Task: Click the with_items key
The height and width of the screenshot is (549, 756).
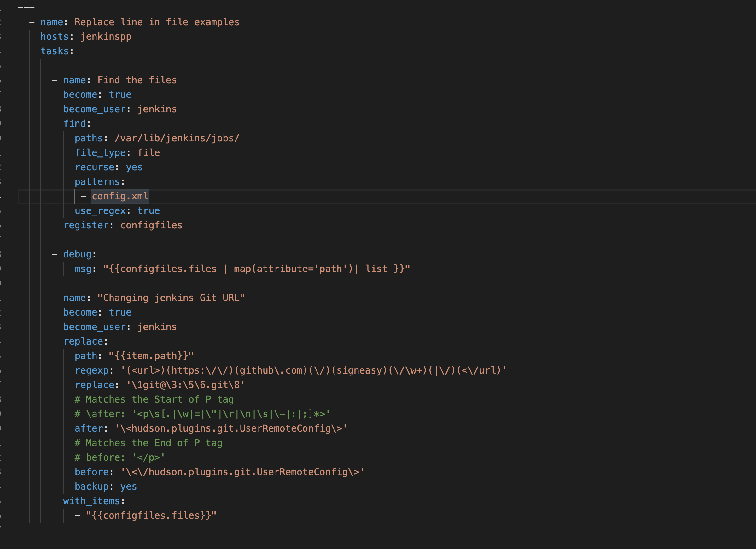Action: (92, 501)
